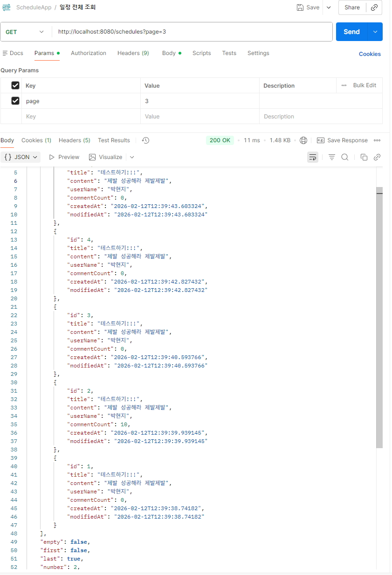Open the response Headers (5) tab
The width and height of the screenshot is (392, 575).
tap(75, 140)
